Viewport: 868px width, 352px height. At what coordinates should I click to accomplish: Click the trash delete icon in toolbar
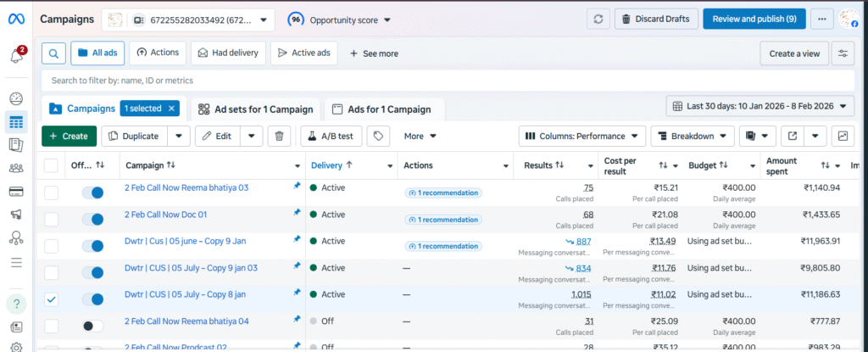pos(280,136)
